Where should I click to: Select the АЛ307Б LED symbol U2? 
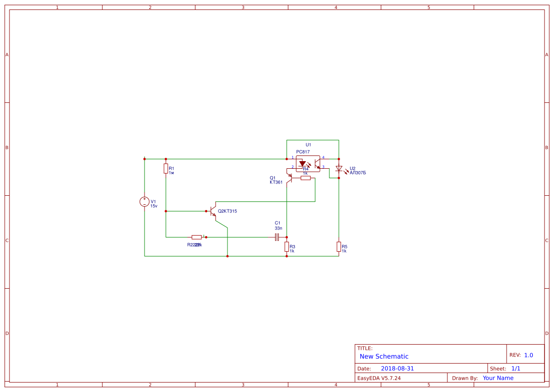coord(339,169)
